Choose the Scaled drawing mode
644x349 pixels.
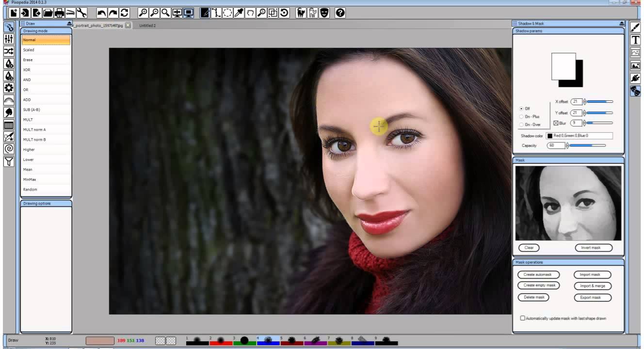pos(46,50)
